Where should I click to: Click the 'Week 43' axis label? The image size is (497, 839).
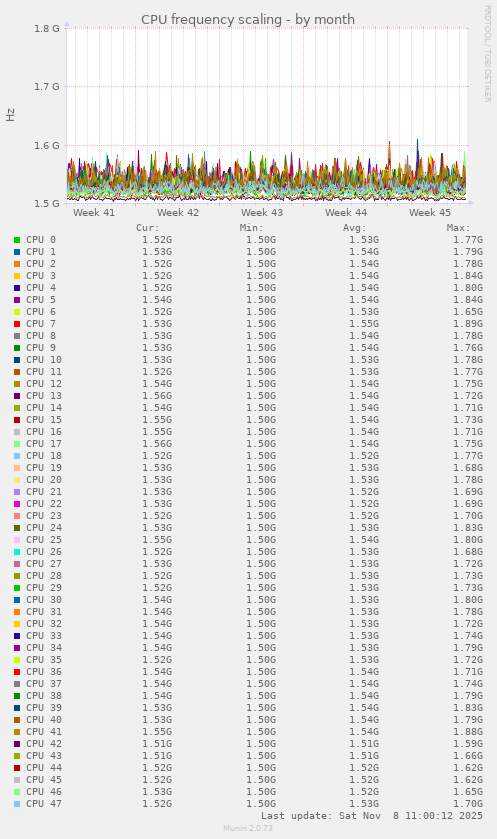[x=262, y=212]
